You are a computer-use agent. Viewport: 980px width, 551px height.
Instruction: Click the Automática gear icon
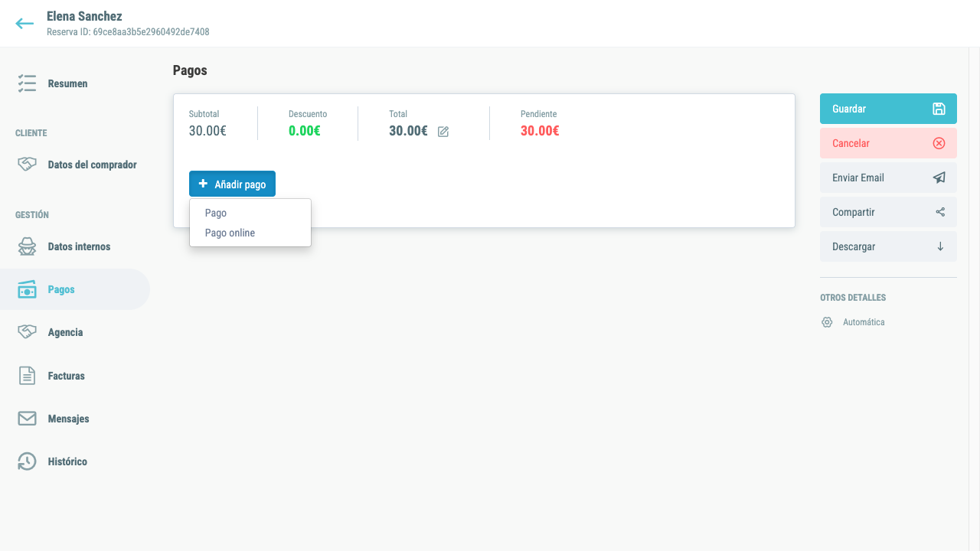(827, 322)
